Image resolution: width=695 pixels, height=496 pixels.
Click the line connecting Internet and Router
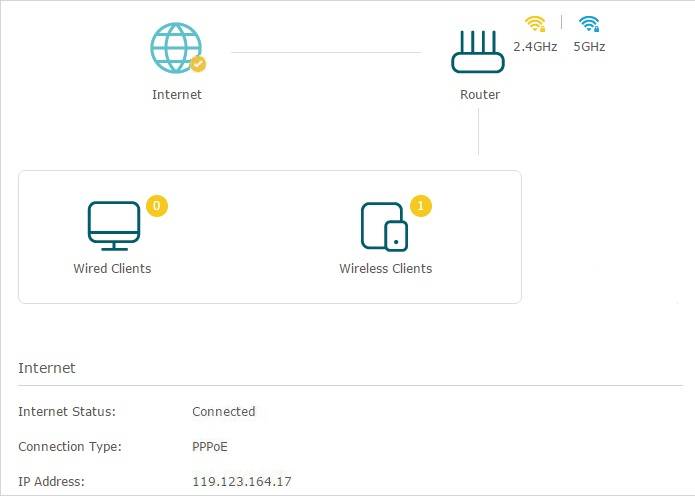(326, 52)
